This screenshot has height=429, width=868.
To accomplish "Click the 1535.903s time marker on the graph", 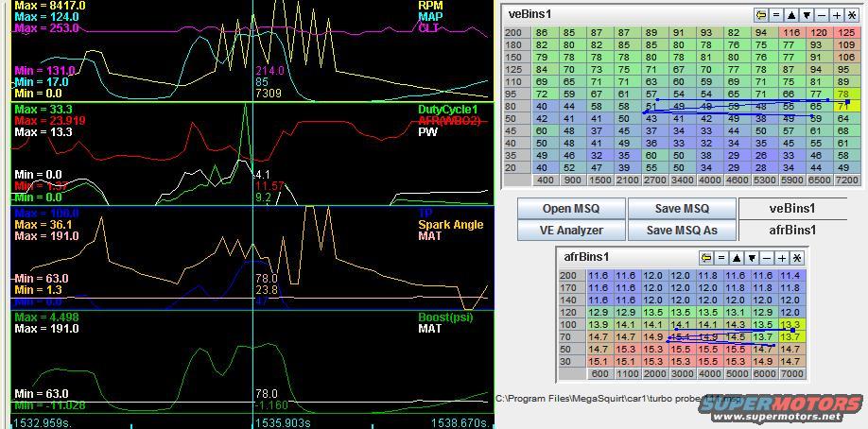I will point(283,422).
